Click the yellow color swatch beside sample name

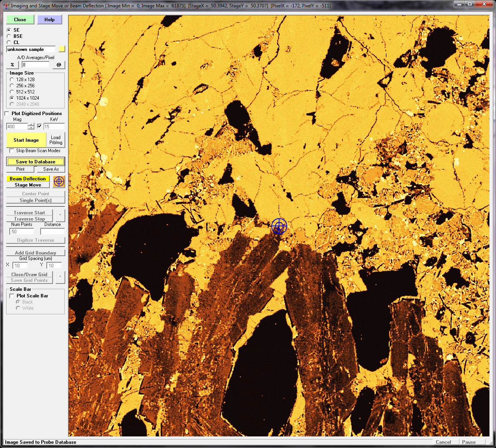pos(62,49)
